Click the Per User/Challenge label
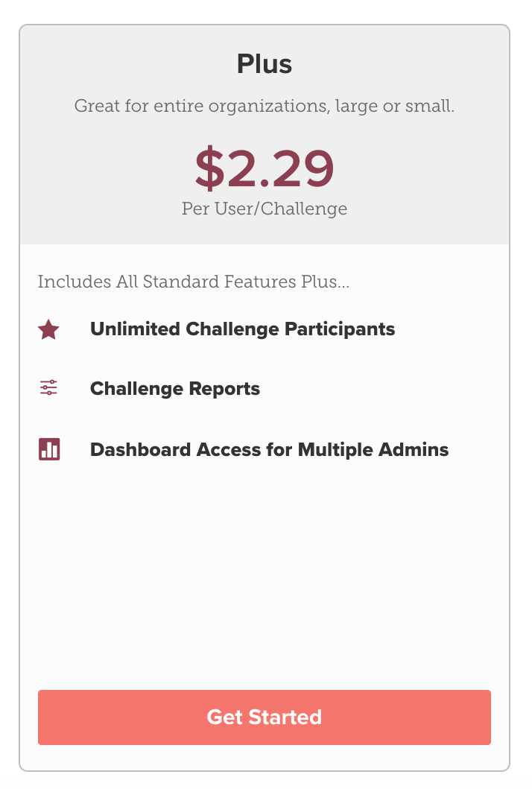 click(265, 209)
